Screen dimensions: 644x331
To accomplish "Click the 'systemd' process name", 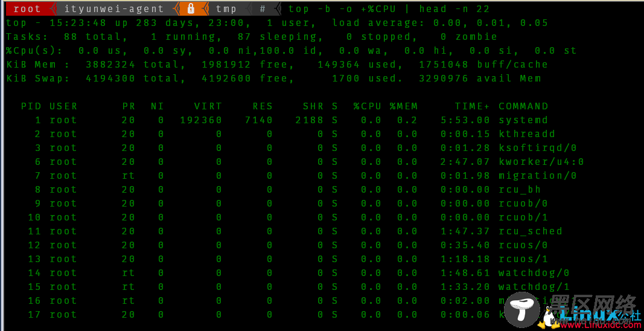I will [x=523, y=120].
